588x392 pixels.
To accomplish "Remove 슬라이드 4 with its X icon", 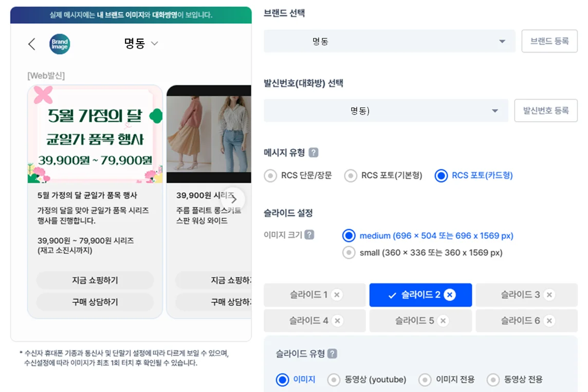I will tap(338, 321).
